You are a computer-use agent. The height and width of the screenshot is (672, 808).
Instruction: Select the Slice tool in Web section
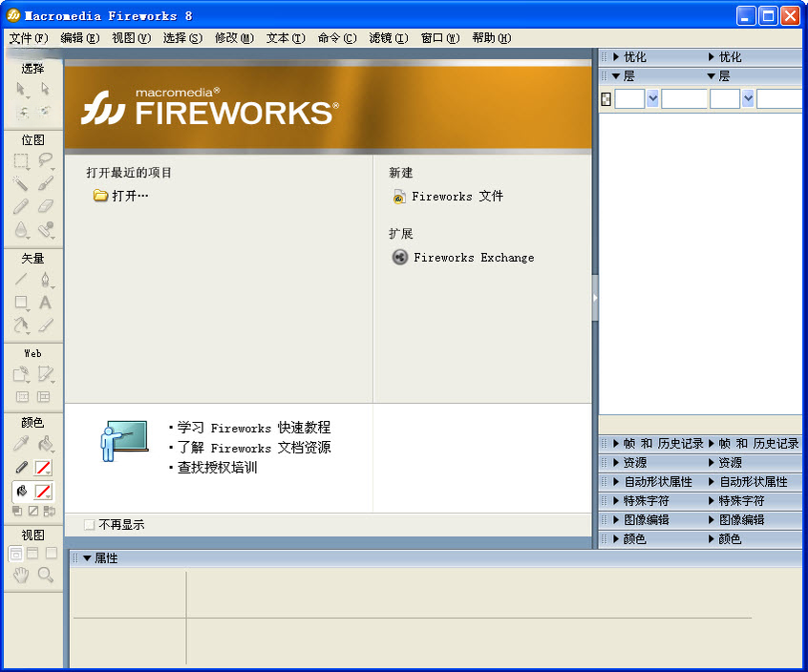click(x=45, y=374)
